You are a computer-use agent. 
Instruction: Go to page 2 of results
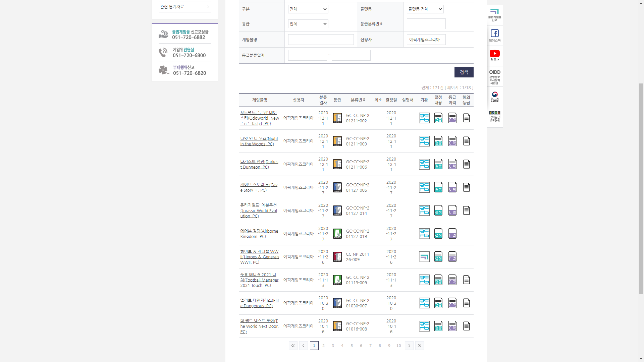point(323,346)
